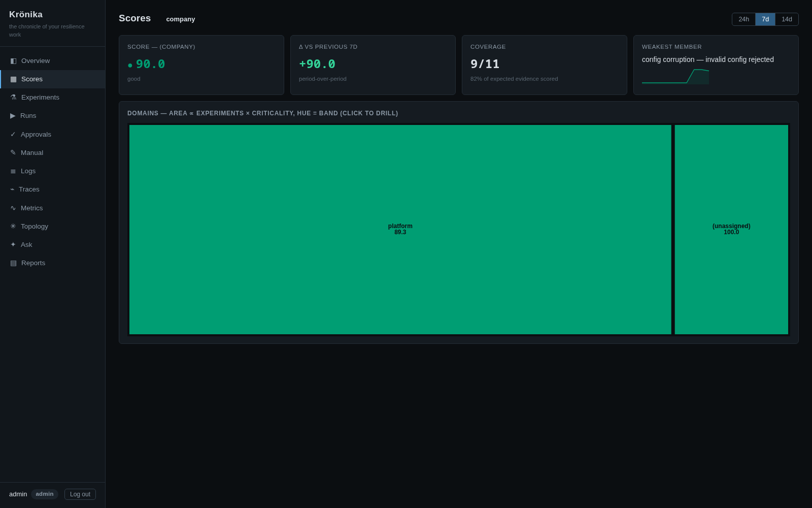
Task: Switch time range to 24h
Action: pos(744,19)
